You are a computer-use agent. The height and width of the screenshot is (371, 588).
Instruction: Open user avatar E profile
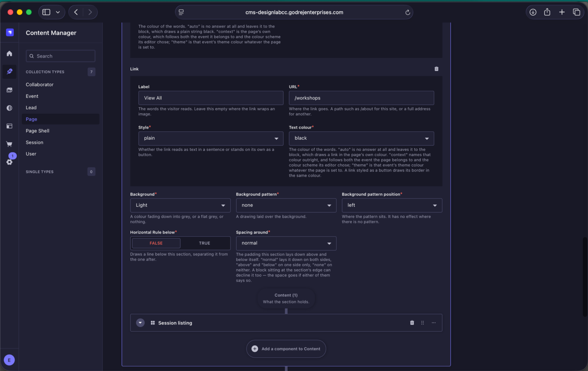tap(9, 360)
